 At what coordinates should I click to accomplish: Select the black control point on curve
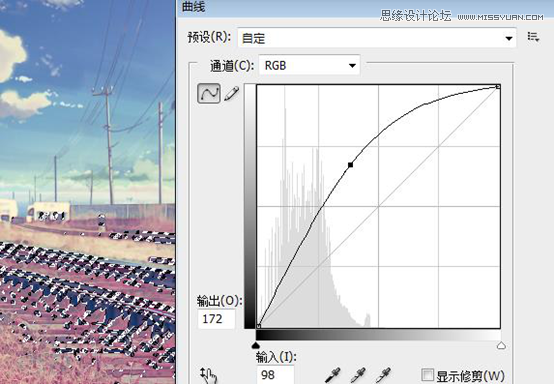click(x=350, y=165)
